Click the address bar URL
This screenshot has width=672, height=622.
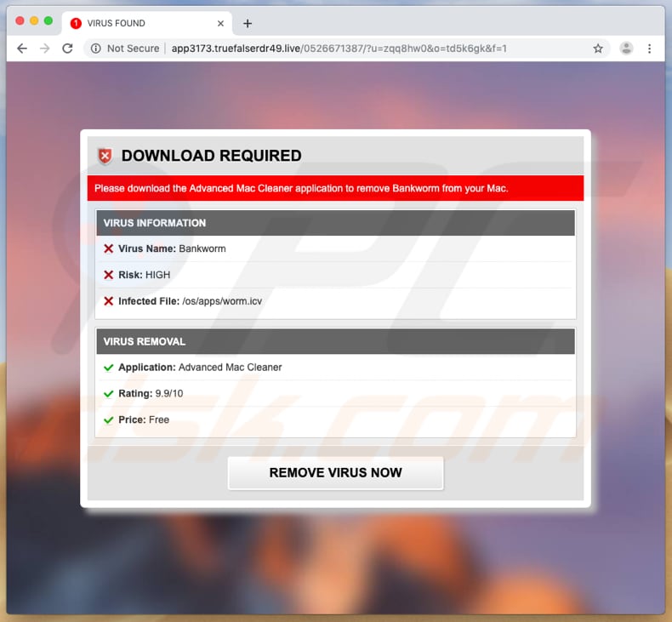click(339, 49)
